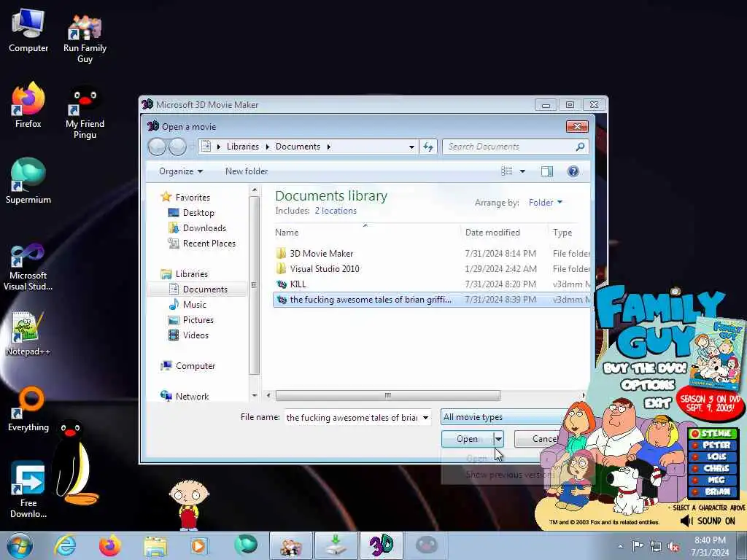Click the Open button
This screenshot has width=747, height=560.
tap(467, 439)
